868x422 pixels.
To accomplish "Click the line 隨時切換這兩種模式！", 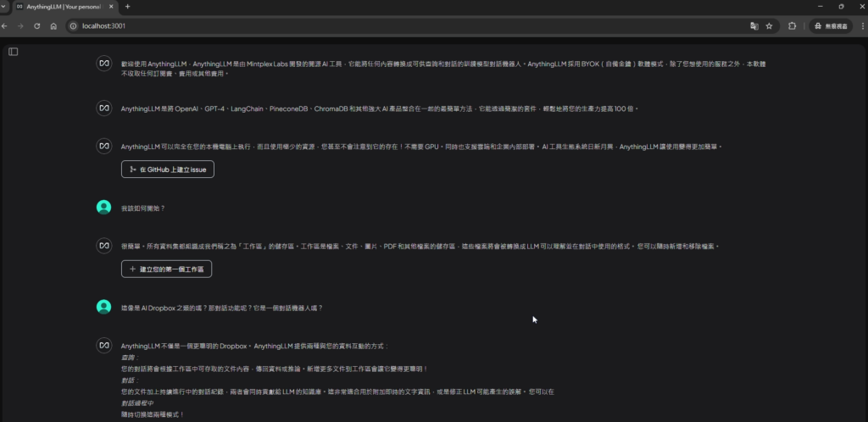I will (x=153, y=414).
